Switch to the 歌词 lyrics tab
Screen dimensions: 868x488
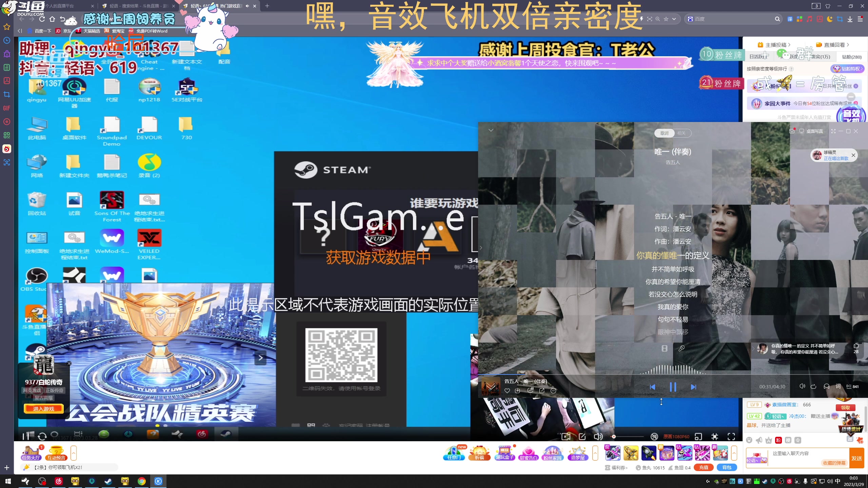[x=664, y=133]
